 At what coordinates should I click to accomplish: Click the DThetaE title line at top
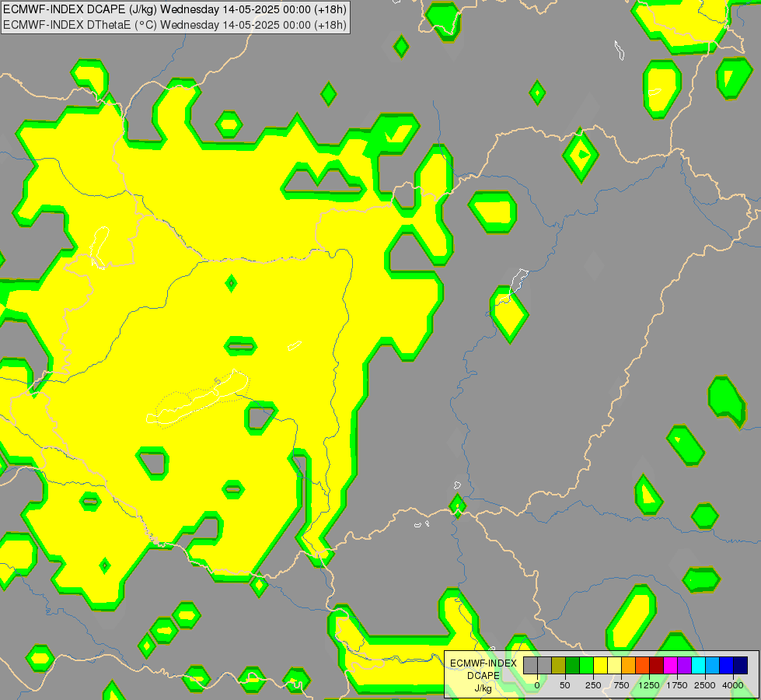(175, 25)
